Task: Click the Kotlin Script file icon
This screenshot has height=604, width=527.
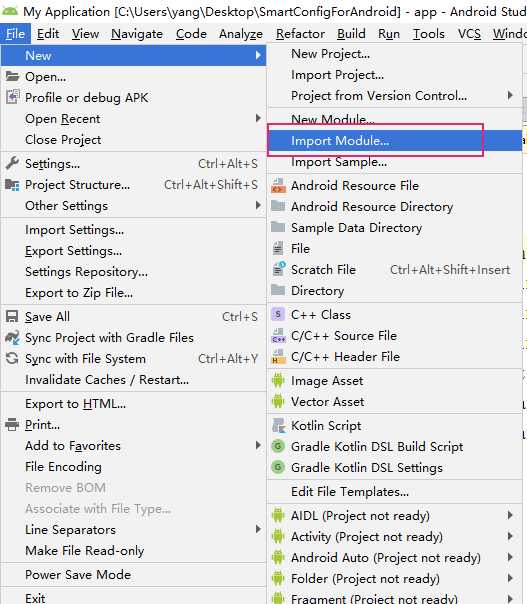Action: (278, 425)
